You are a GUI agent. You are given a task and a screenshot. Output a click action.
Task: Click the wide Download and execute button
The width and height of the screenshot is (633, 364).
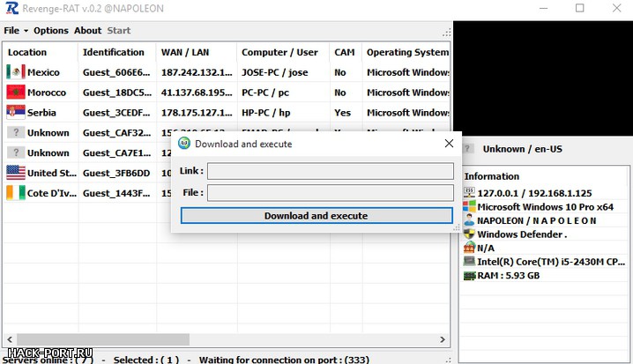(x=316, y=216)
